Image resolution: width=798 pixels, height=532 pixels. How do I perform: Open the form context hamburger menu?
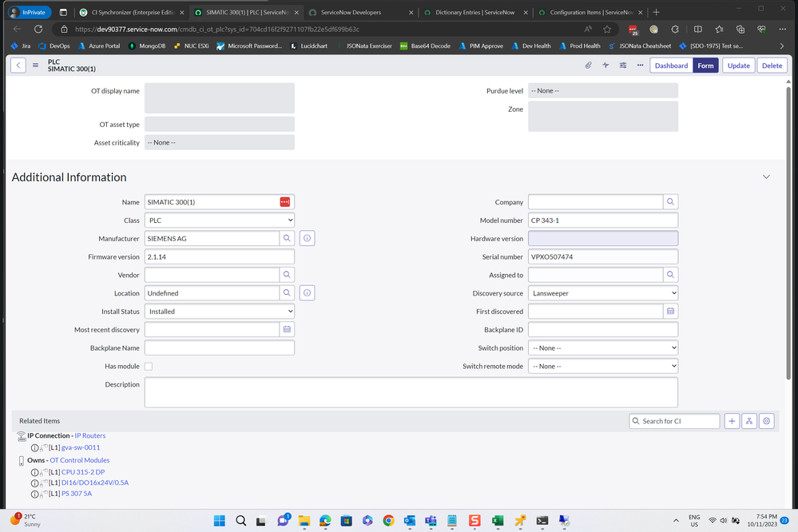(x=35, y=66)
